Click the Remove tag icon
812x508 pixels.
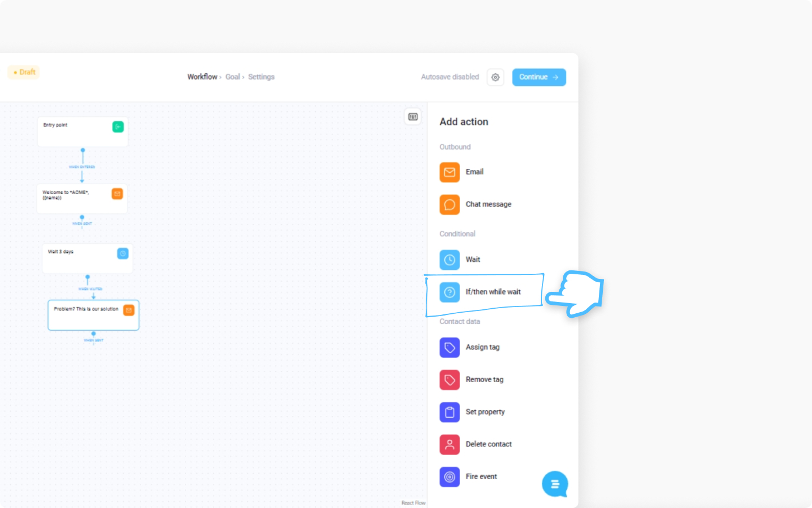click(449, 380)
